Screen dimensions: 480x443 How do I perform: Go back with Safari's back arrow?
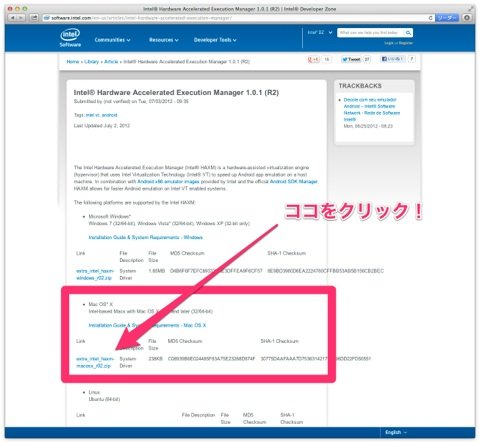[13, 18]
